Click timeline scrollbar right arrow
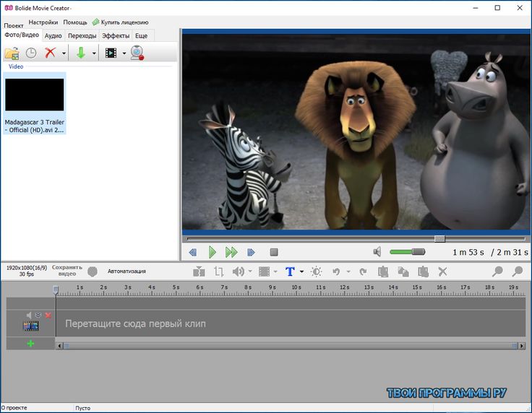This screenshot has width=532, height=413. click(x=522, y=346)
